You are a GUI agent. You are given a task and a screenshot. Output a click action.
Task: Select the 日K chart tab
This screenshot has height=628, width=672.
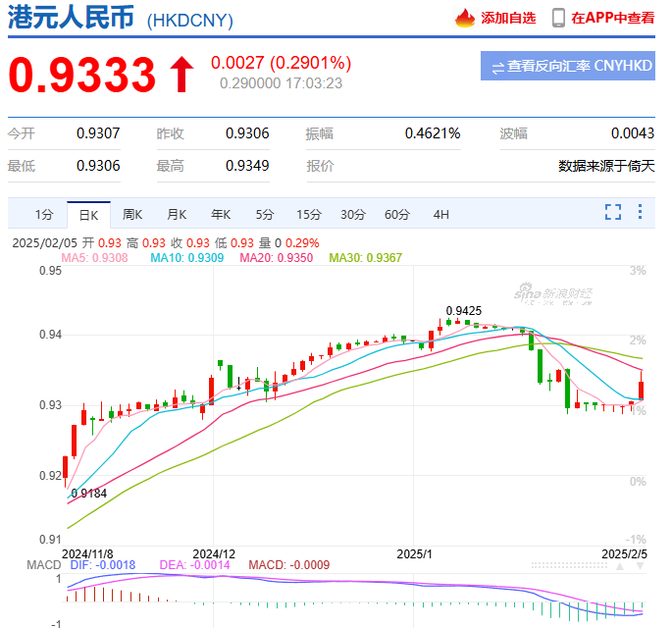pos(88,215)
